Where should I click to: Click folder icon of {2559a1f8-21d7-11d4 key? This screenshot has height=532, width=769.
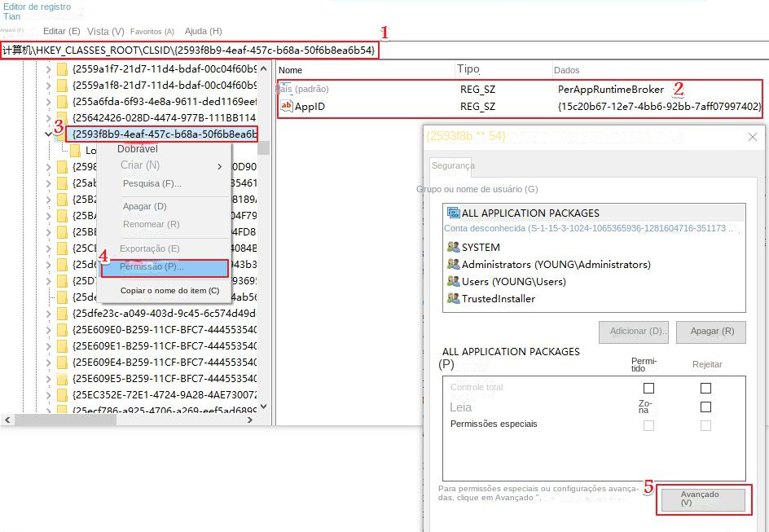62,86
